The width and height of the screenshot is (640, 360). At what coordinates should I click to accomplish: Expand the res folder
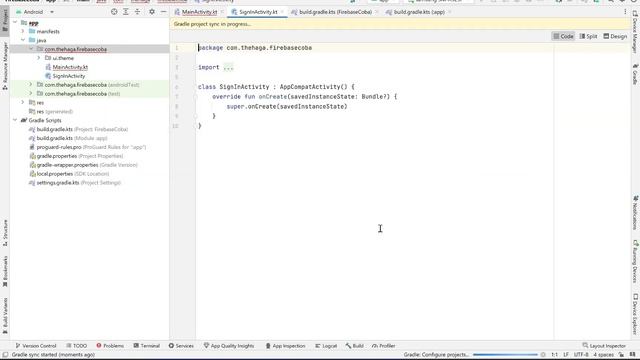tap(23, 102)
